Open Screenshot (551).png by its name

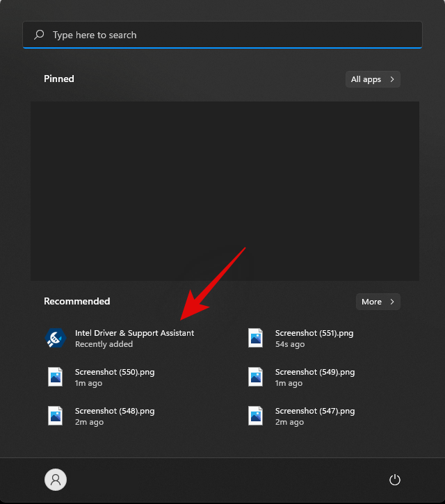(314, 333)
